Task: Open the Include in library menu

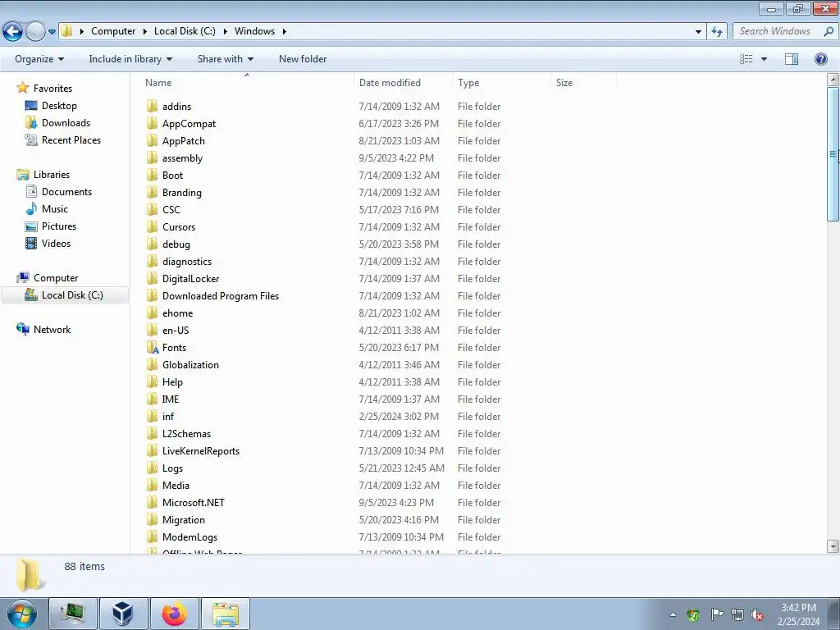Action: tap(130, 59)
